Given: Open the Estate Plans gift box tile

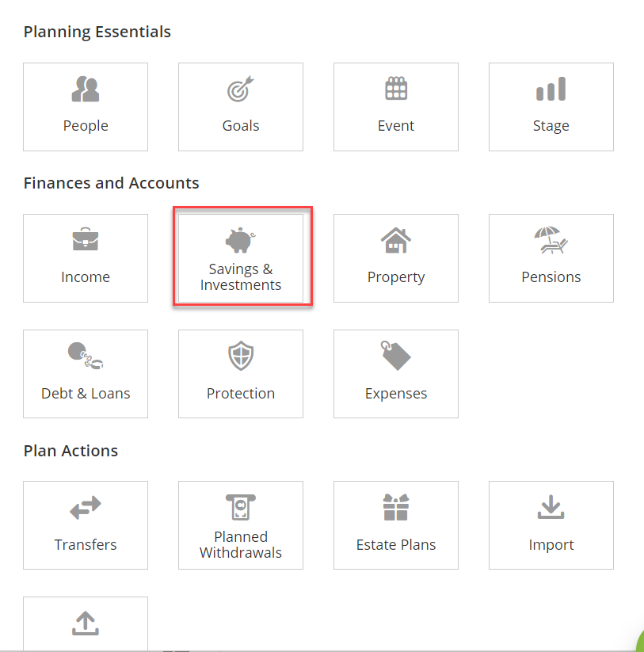Looking at the screenshot, I should [x=396, y=525].
